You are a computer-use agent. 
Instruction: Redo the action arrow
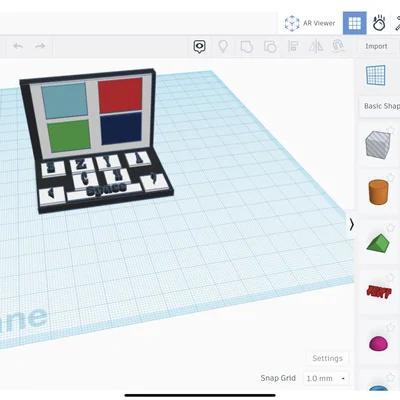coord(40,46)
